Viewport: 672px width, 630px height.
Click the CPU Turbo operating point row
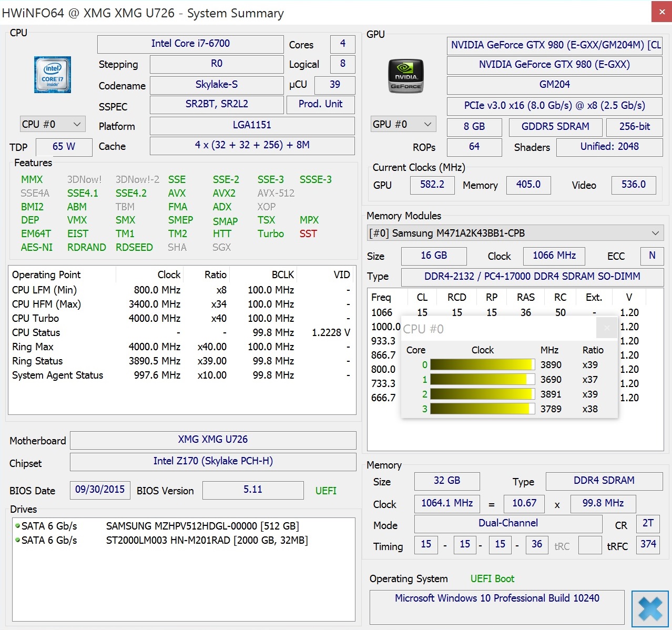coord(182,318)
